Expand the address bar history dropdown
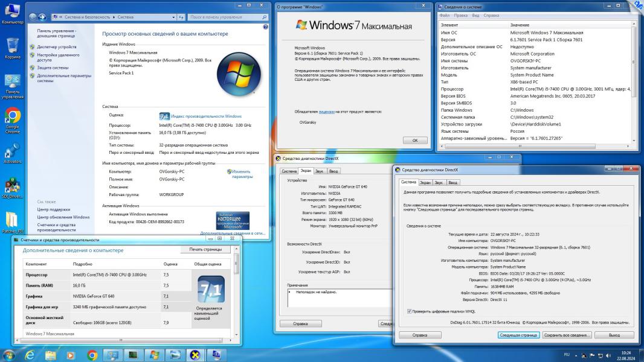The height and width of the screenshot is (362, 644). point(173,17)
